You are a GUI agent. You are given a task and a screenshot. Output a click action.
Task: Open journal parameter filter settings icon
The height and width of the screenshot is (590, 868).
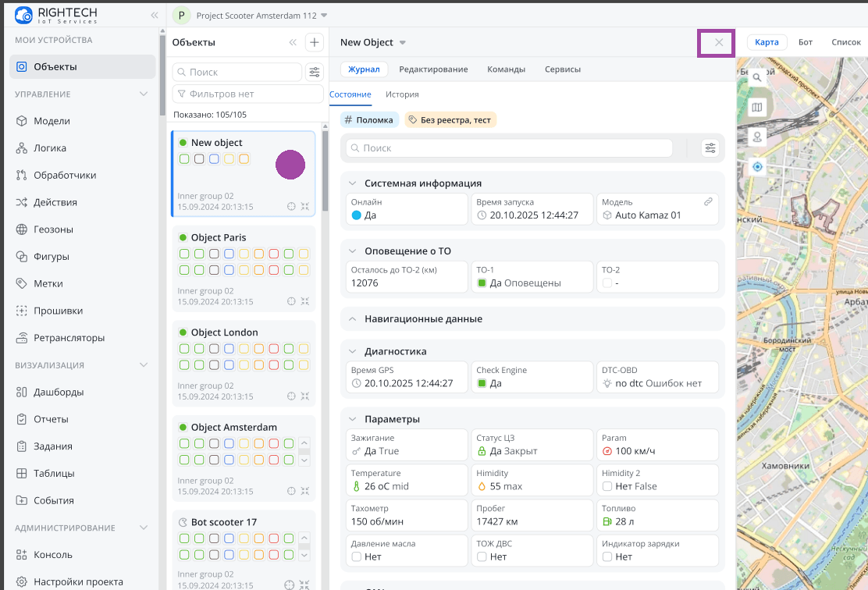(709, 148)
